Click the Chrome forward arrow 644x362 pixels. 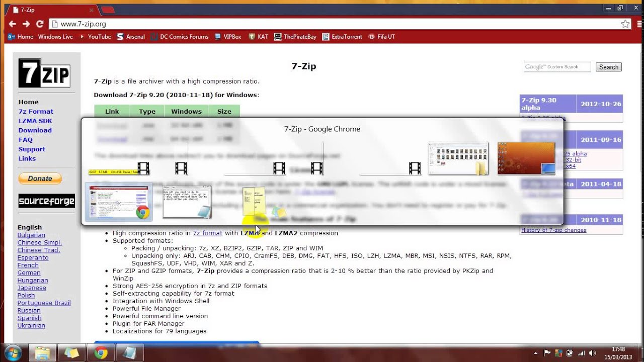click(26, 24)
